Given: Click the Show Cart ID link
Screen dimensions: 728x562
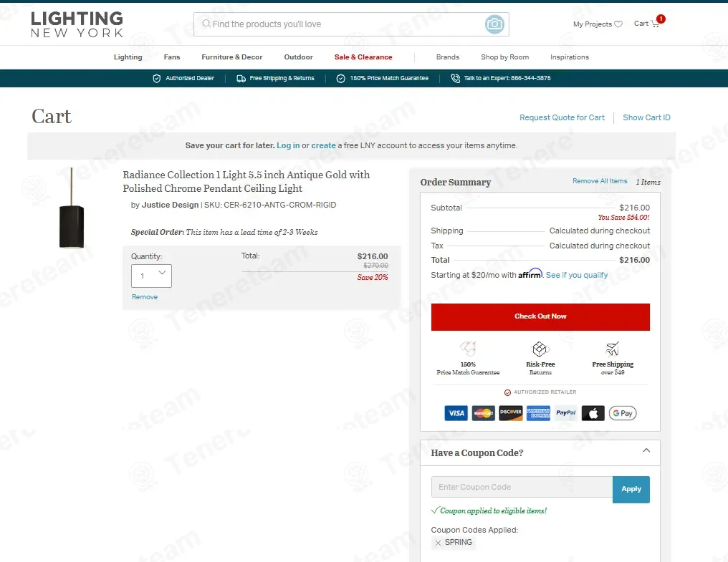Looking at the screenshot, I should coord(646,118).
